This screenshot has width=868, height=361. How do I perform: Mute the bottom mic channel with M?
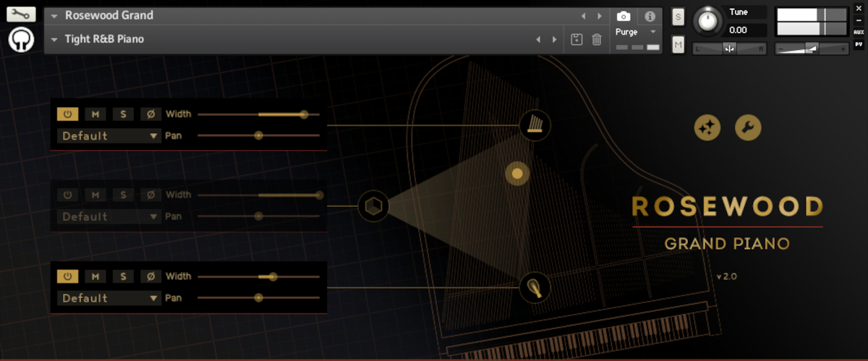pyautogui.click(x=95, y=276)
